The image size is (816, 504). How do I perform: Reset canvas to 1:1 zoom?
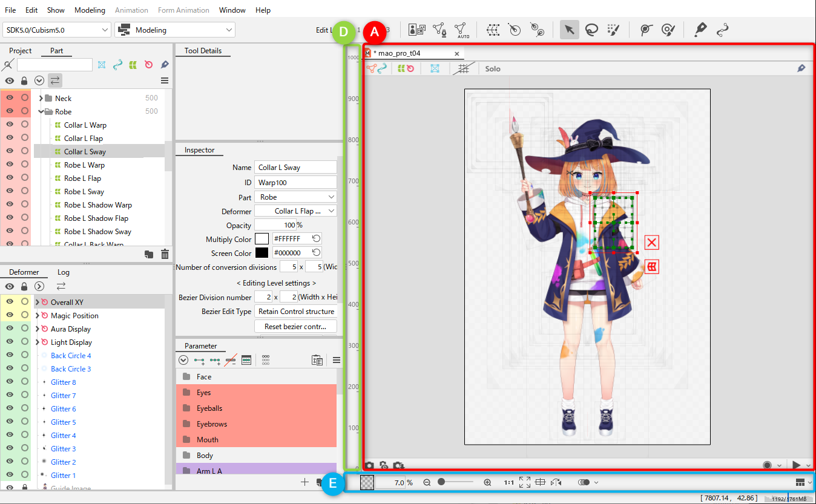coord(509,483)
